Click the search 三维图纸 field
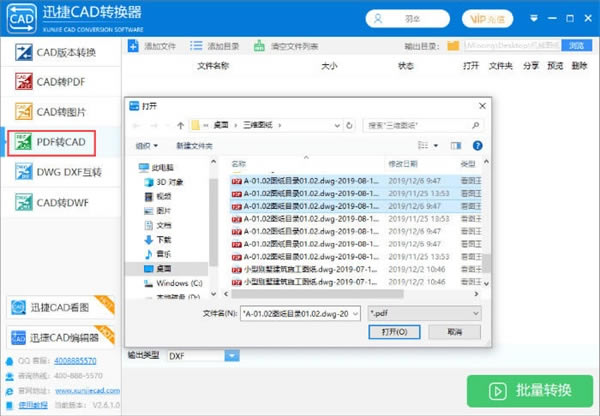 pos(423,125)
